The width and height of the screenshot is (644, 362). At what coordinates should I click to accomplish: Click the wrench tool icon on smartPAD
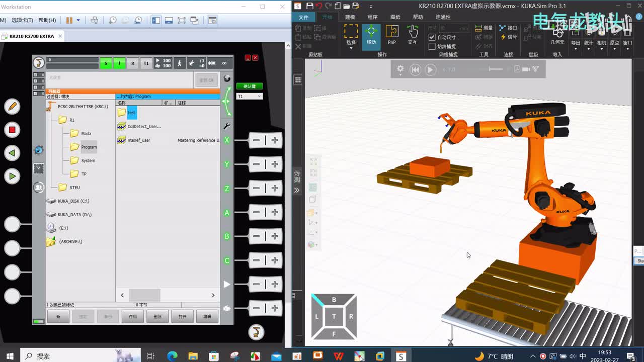[x=227, y=126]
